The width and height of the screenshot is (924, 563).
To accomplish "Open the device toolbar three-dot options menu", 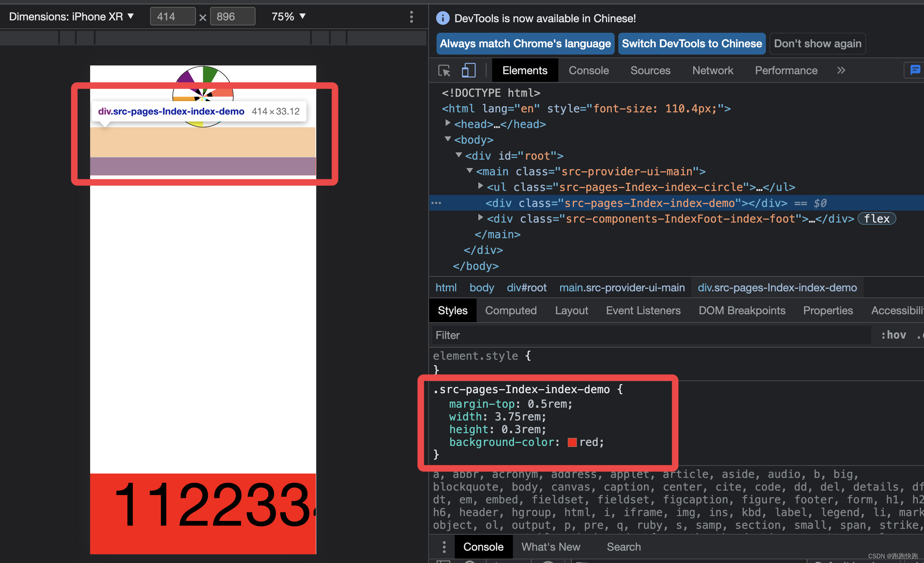I will tap(411, 17).
